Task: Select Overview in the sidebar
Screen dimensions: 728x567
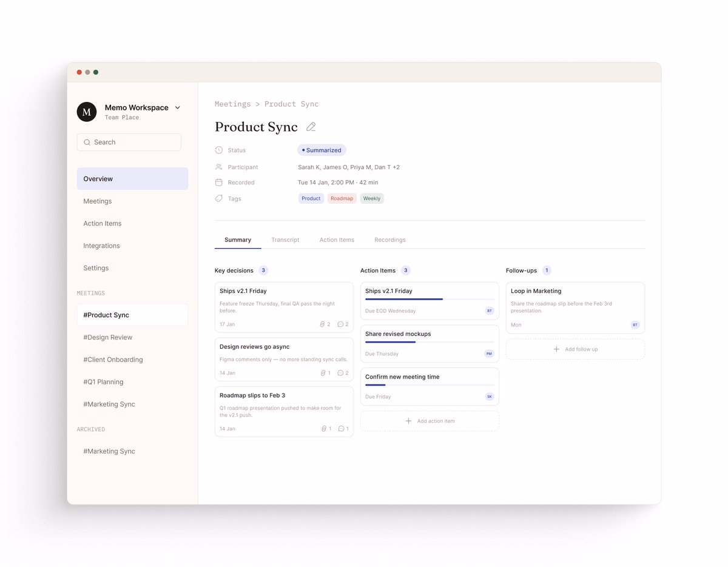Action: pyautogui.click(x=132, y=179)
